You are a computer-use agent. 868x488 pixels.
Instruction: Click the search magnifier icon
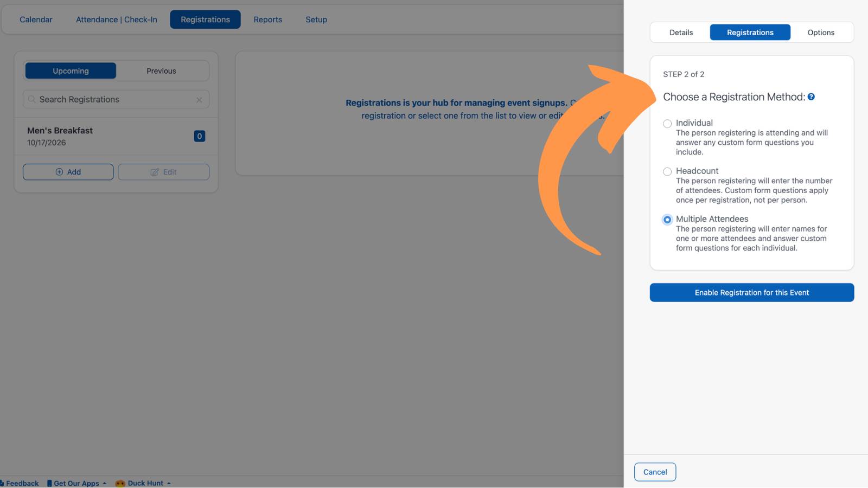coord(32,99)
